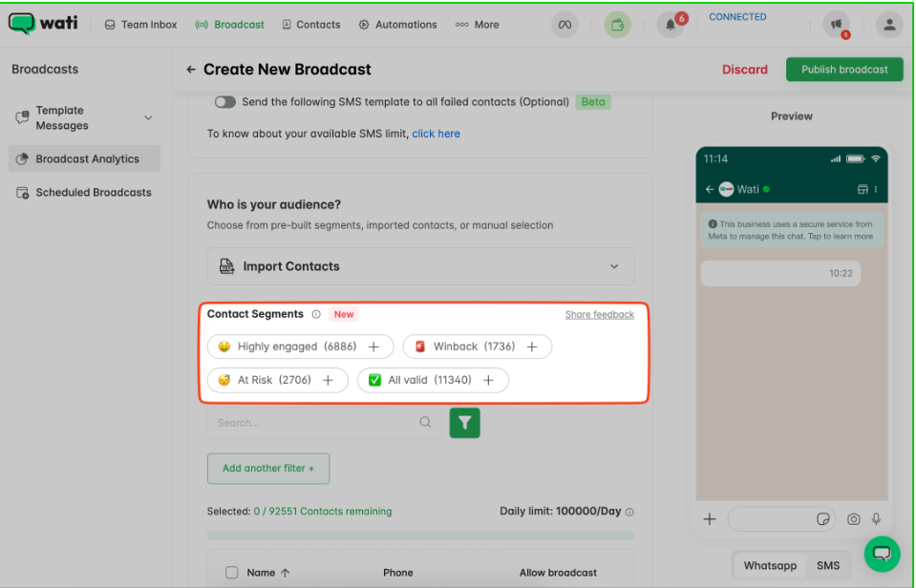This screenshot has width=916, height=588.
Task: Click the green wallet icon
Action: [618, 25]
